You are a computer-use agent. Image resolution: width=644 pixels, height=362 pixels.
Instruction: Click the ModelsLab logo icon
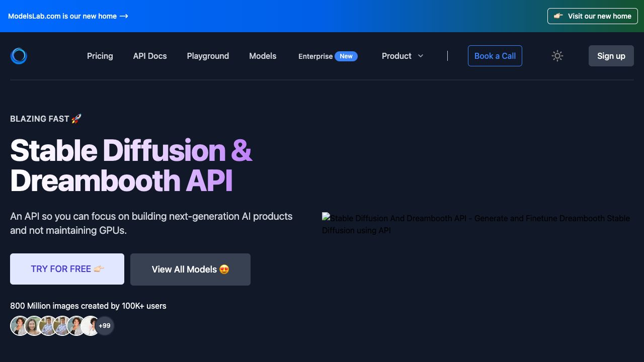[19, 56]
